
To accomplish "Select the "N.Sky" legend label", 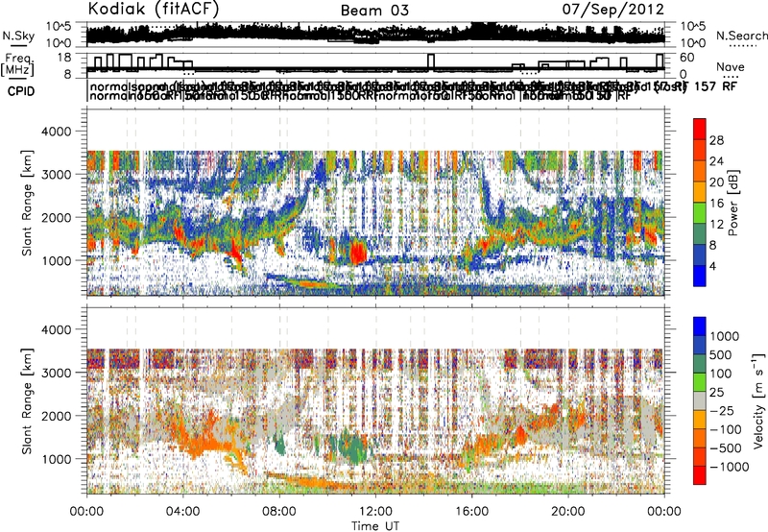I will coord(18,36).
